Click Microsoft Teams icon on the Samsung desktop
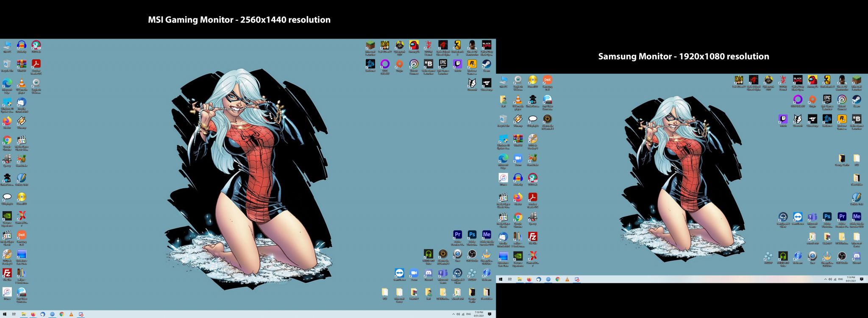The height and width of the screenshot is (318, 868). (x=812, y=217)
